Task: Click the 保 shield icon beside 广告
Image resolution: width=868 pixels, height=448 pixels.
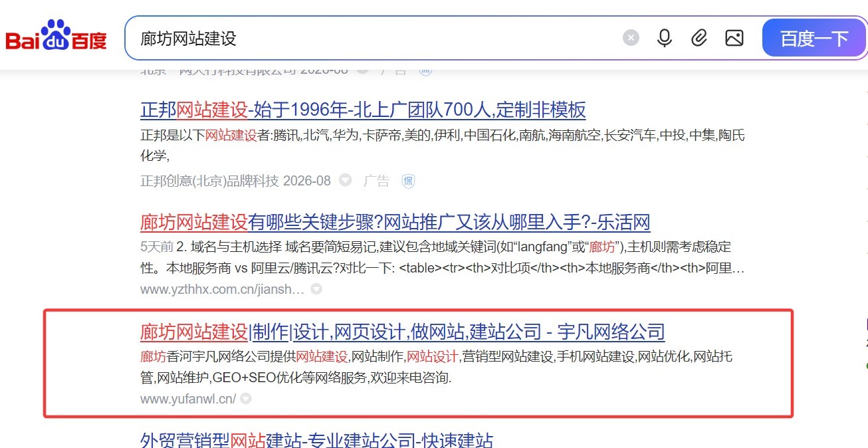Action: coord(408,181)
